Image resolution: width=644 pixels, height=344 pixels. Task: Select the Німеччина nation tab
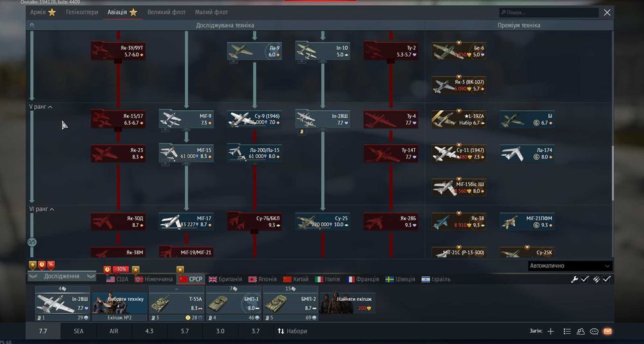coord(154,279)
